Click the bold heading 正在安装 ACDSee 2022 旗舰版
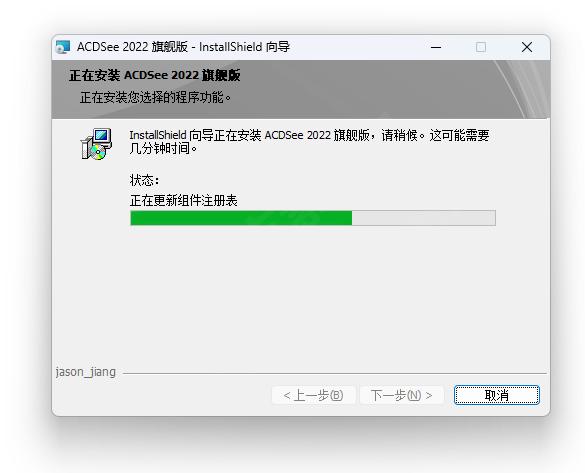585x473 pixels. (x=154, y=75)
